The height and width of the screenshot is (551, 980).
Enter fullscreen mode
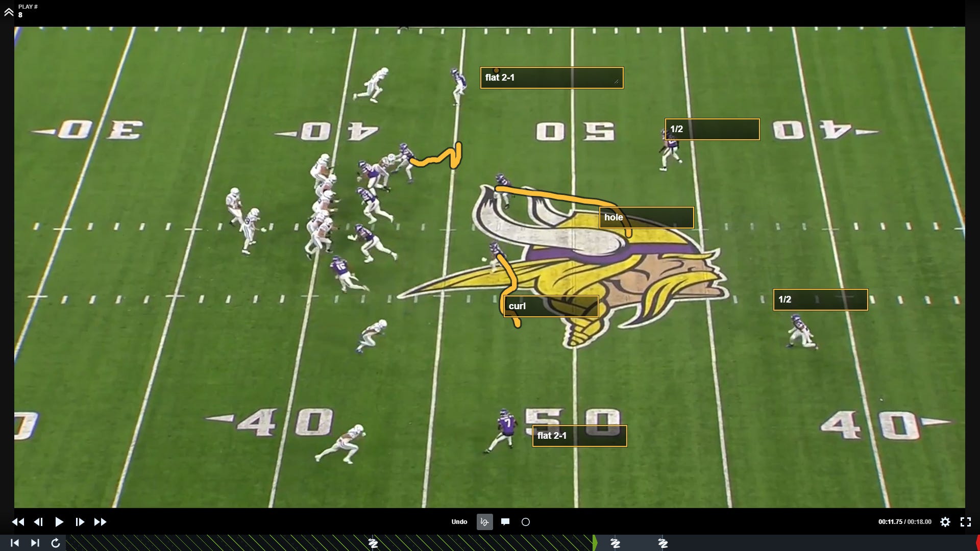(966, 522)
